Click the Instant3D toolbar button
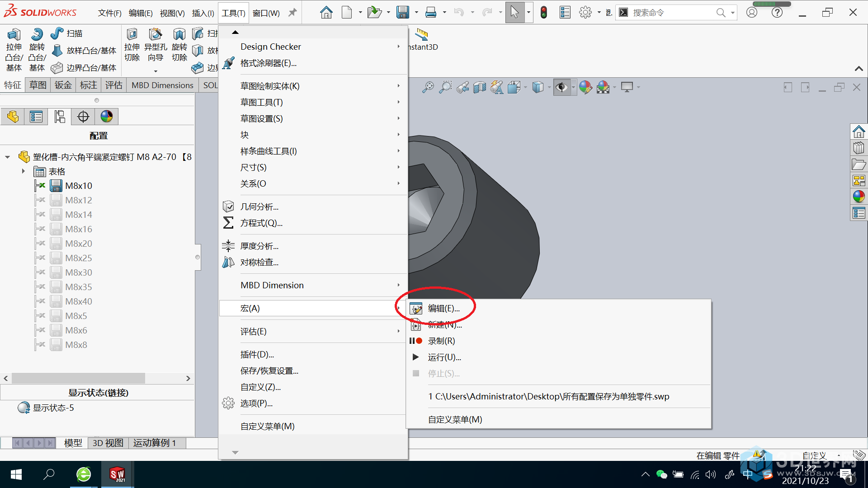 point(422,39)
